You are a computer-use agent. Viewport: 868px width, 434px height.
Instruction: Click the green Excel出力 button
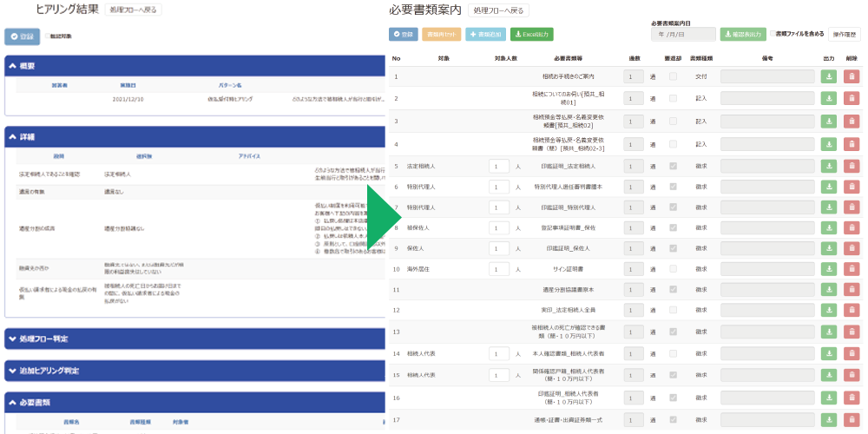coord(533,35)
